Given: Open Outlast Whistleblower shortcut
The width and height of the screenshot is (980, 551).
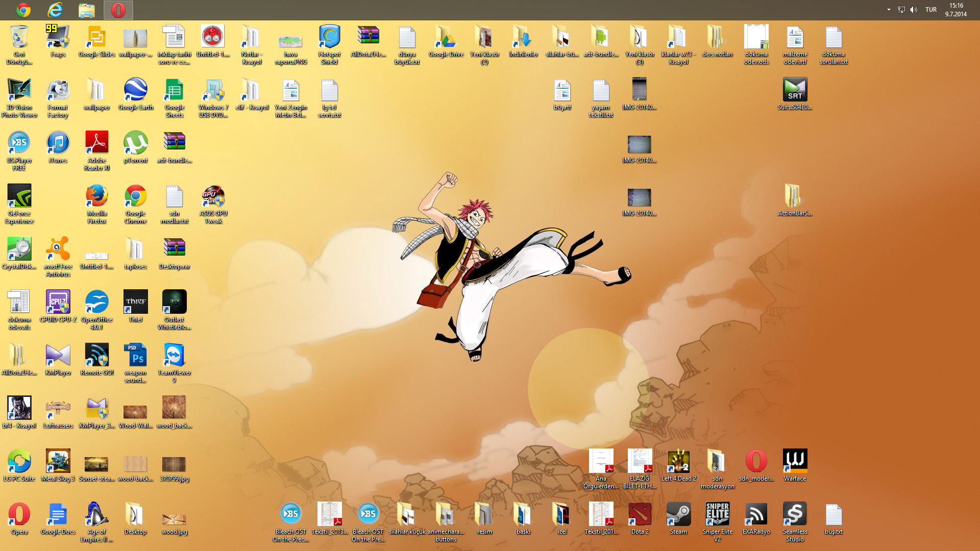Looking at the screenshot, I should [175, 310].
